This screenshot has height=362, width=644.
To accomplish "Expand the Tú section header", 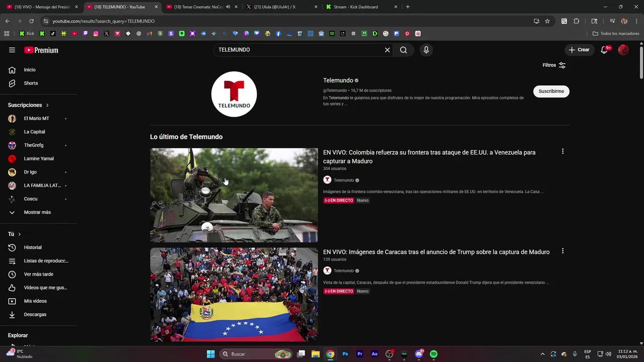I will point(15,234).
